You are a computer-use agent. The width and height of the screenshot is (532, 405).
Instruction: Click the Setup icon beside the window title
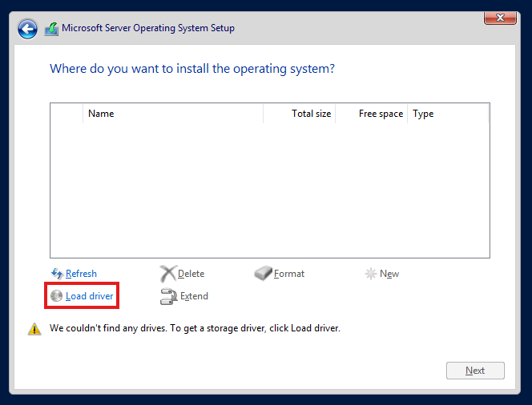tap(51, 29)
